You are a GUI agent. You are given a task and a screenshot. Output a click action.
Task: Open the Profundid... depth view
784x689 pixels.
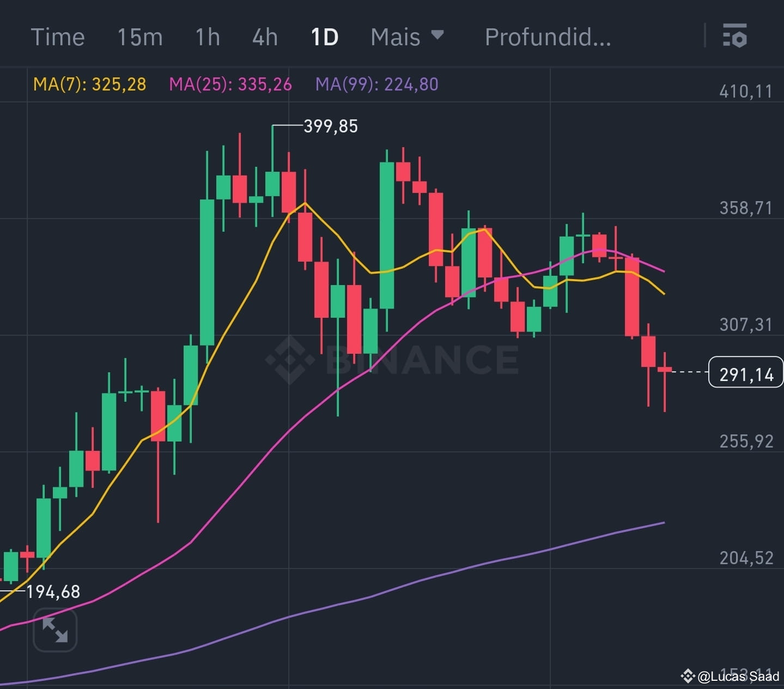(x=547, y=36)
